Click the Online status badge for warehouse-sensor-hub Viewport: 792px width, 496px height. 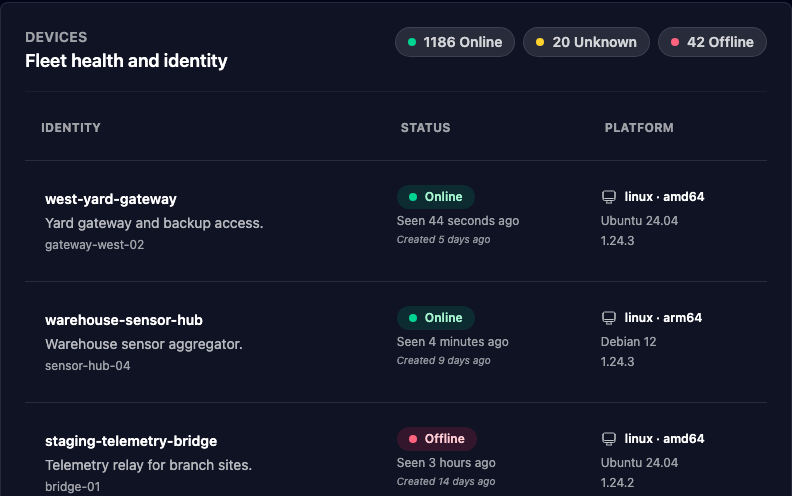[x=435, y=318]
